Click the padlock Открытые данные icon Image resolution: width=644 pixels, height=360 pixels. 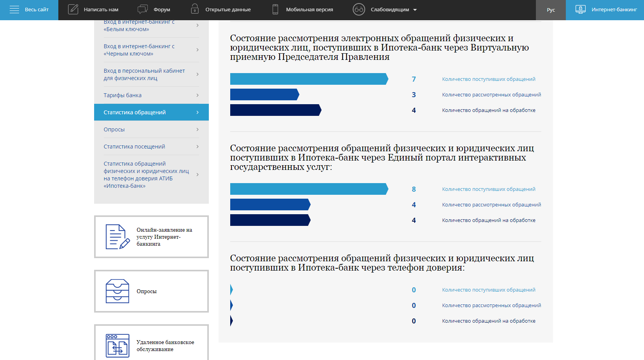click(x=195, y=9)
